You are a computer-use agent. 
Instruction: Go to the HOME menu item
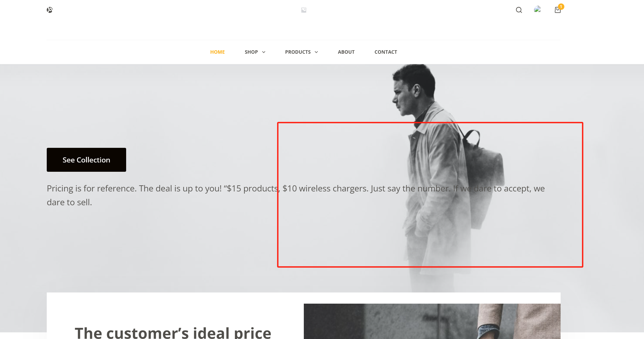tap(217, 52)
